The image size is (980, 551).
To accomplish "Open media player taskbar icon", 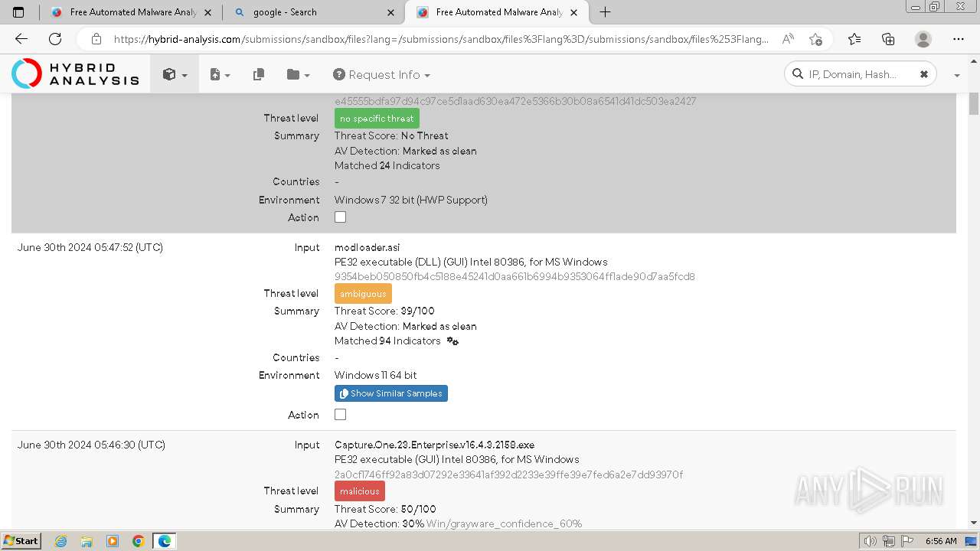I will pyautogui.click(x=113, y=541).
